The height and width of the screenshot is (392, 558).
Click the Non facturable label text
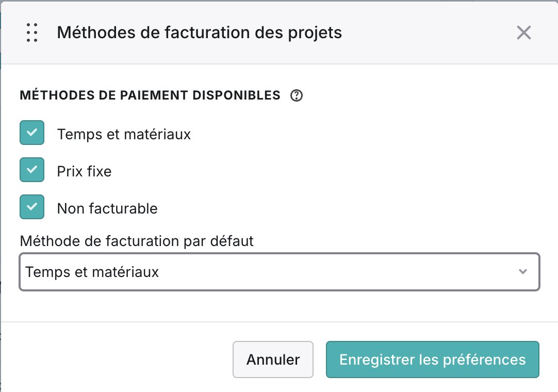(107, 209)
